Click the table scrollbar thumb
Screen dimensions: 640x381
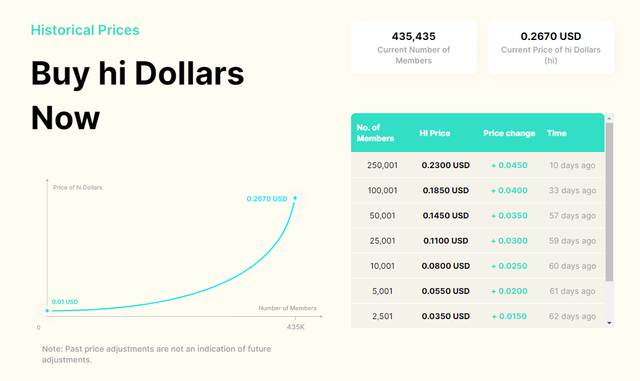pyautogui.click(x=609, y=202)
